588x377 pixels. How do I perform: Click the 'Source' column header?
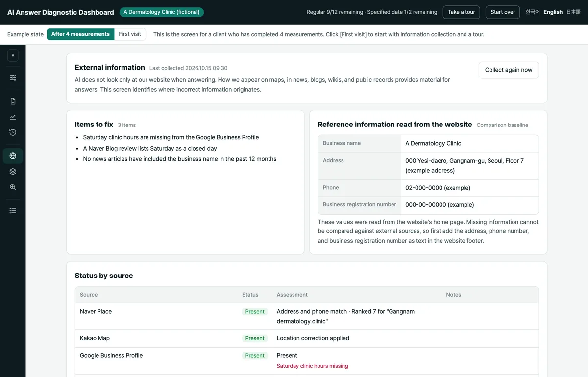coord(89,295)
